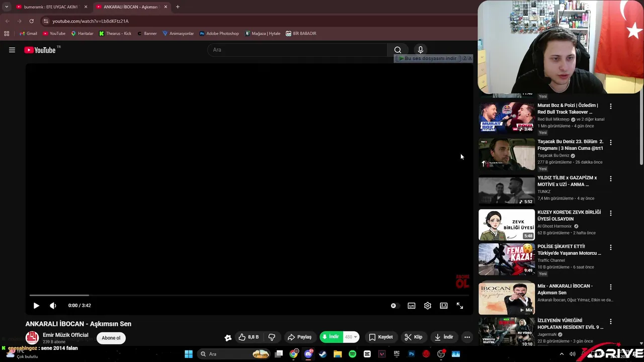This screenshot has width=644, height=362.
Task: Open the three-dot more actions menu
Action: (467, 337)
